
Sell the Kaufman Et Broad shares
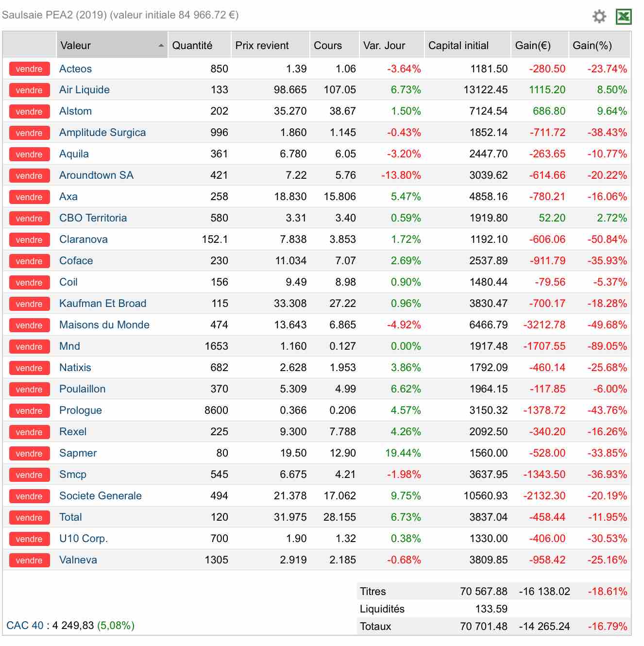pos(29,304)
